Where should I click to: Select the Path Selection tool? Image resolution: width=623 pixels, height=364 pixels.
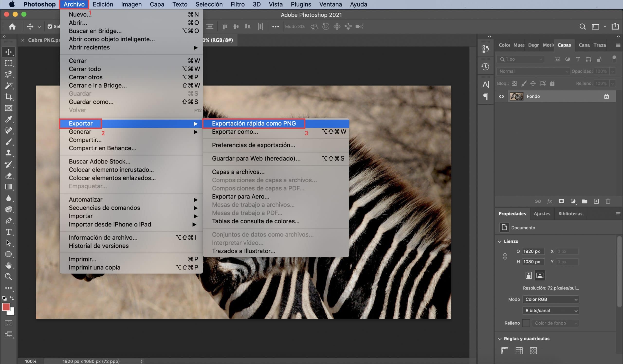coord(9,243)
